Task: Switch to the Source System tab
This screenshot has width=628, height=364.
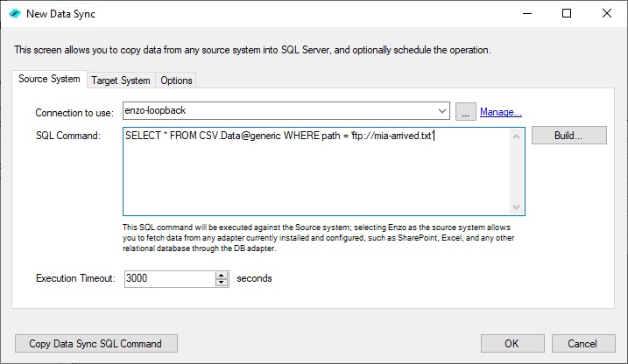Action: (50, 80)
